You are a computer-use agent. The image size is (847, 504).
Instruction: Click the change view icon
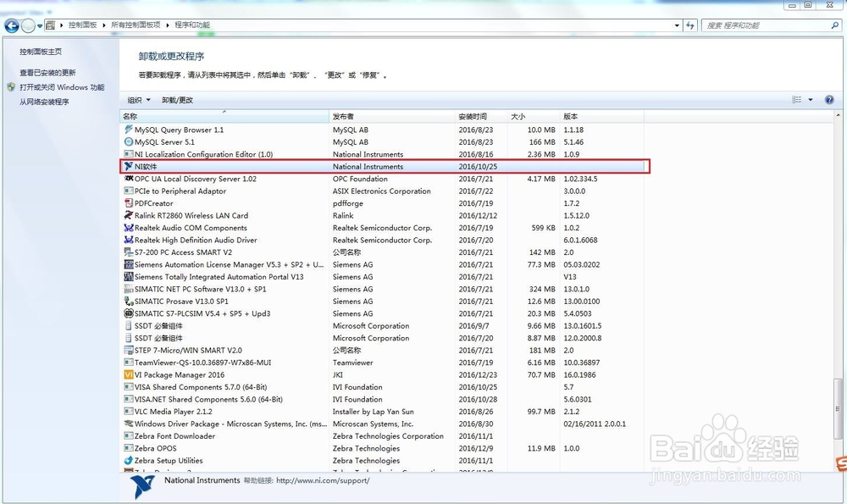[x=797, y=99]
